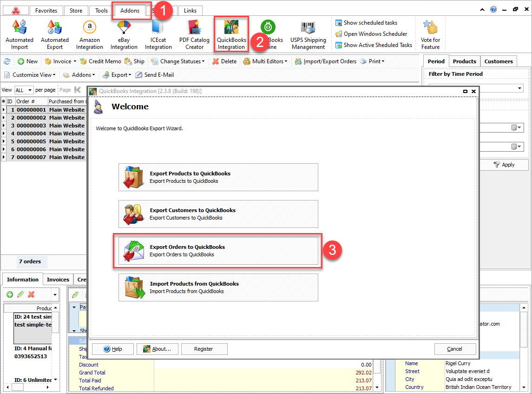Image resolution: width=532 pixels, height=394 pixels.
Task: Click Export Orders to QuickBooks
Action: pos(218,251)
